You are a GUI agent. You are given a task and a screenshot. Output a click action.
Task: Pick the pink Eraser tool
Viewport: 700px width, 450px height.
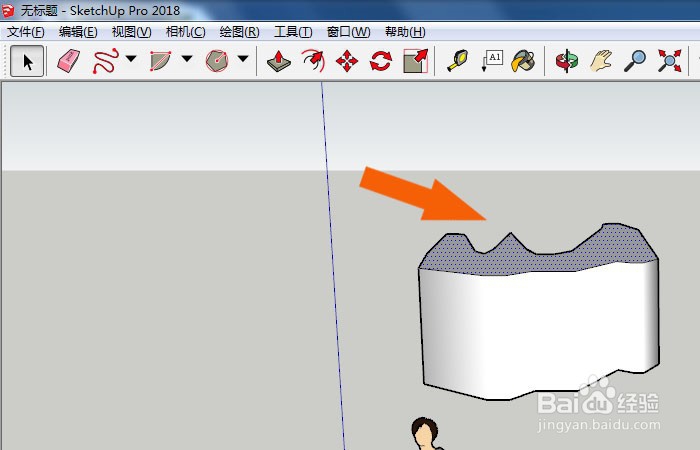coord(68,61)
